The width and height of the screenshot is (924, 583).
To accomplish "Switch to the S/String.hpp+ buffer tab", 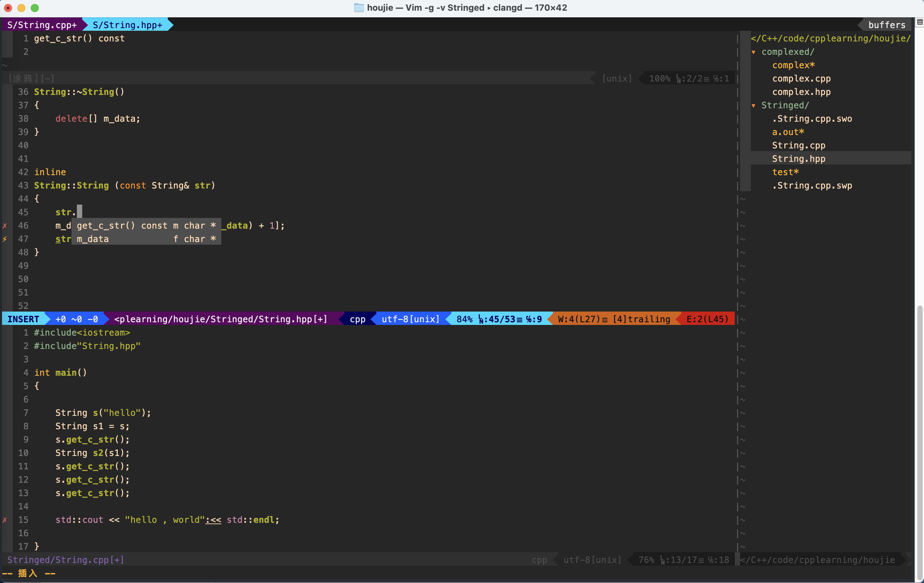I will (127, 25).
